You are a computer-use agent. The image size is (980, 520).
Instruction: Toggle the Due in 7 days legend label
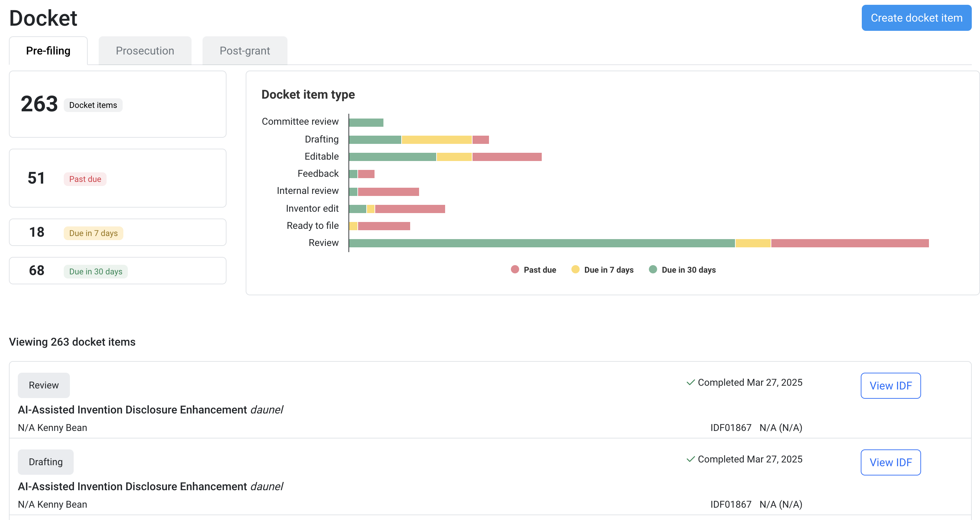click(609, 270)
